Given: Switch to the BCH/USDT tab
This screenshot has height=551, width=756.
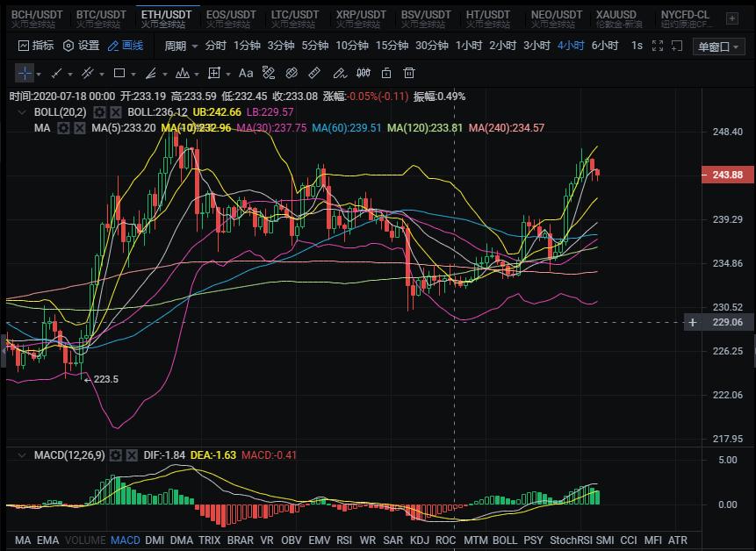Looking at the screenshot, I should coord(37,18).
